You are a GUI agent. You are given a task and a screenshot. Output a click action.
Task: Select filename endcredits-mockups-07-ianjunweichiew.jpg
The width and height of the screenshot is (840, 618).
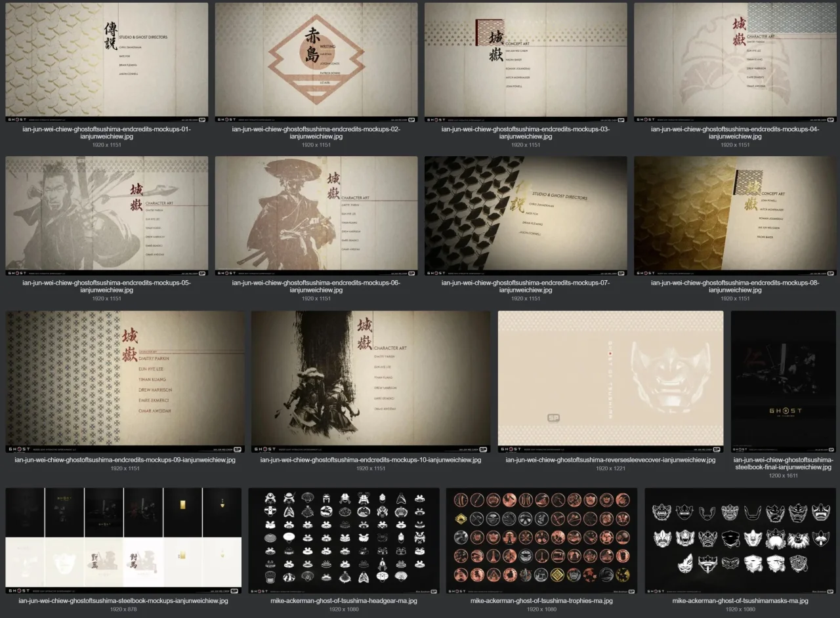[x=526, y=286]
